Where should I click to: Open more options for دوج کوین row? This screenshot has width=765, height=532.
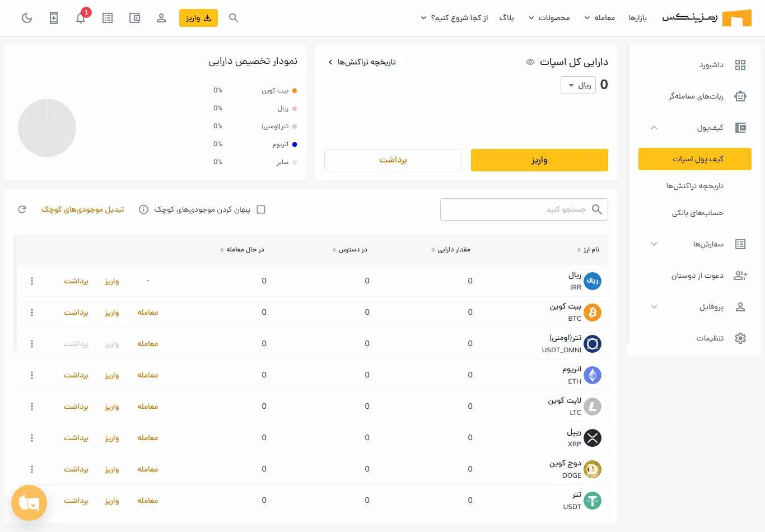[x=32, y=469]
